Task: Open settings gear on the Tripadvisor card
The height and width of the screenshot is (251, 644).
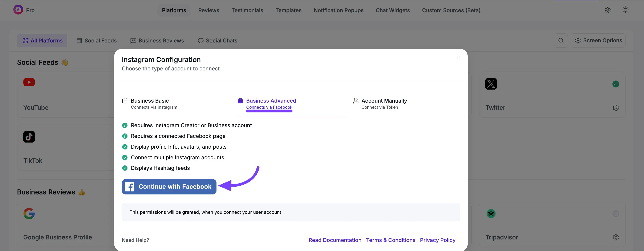Action: [616, 237]
